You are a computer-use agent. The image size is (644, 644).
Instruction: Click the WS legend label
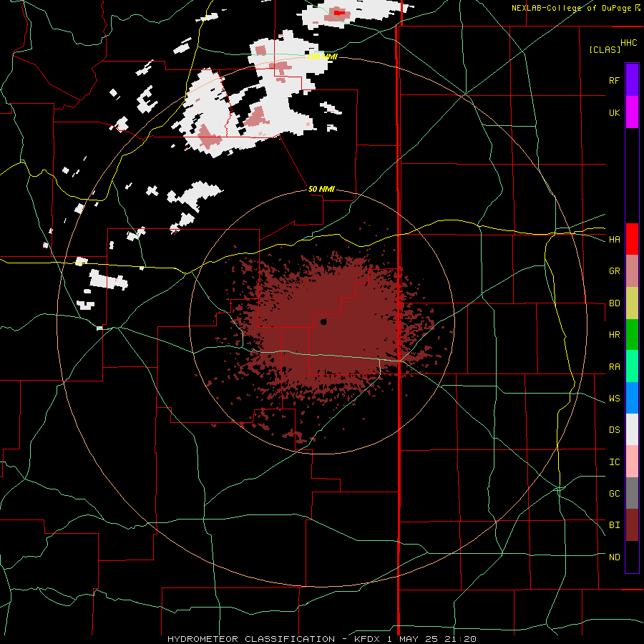(x=614, y=399)
